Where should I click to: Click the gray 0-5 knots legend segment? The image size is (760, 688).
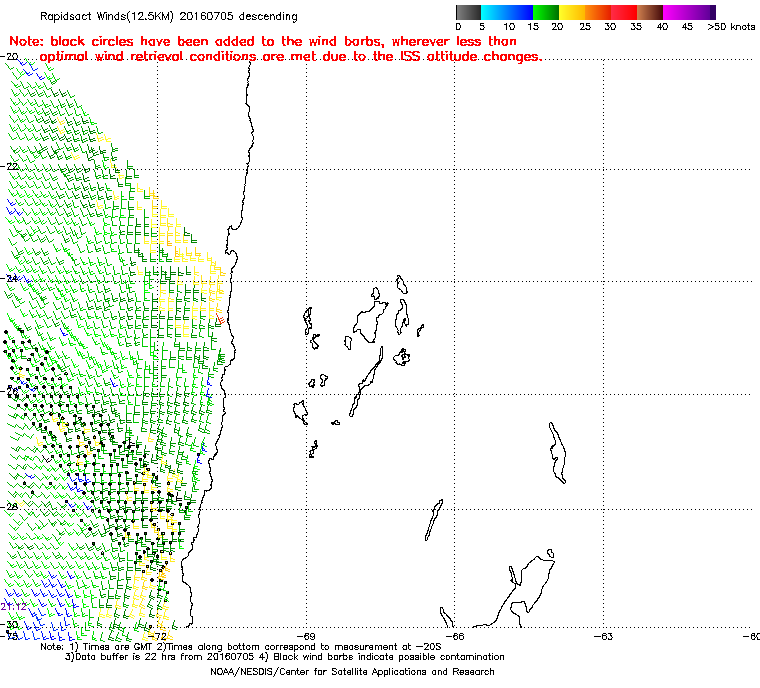tap(468, 12)
